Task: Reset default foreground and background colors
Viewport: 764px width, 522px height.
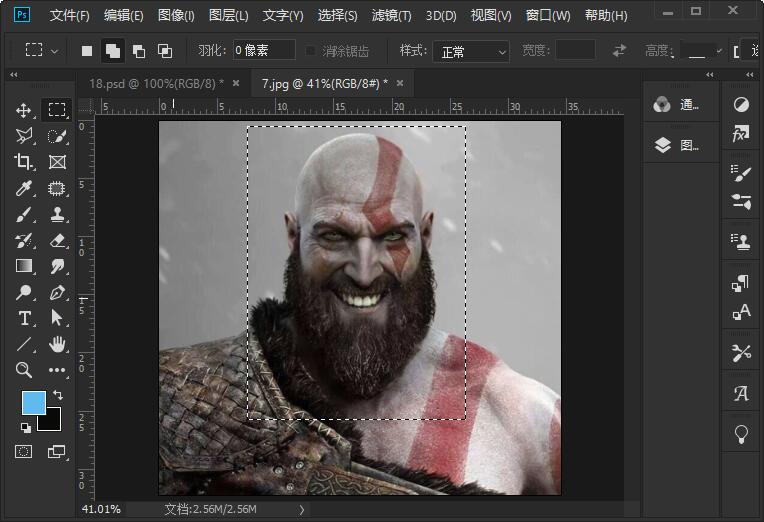Action: 26,428
